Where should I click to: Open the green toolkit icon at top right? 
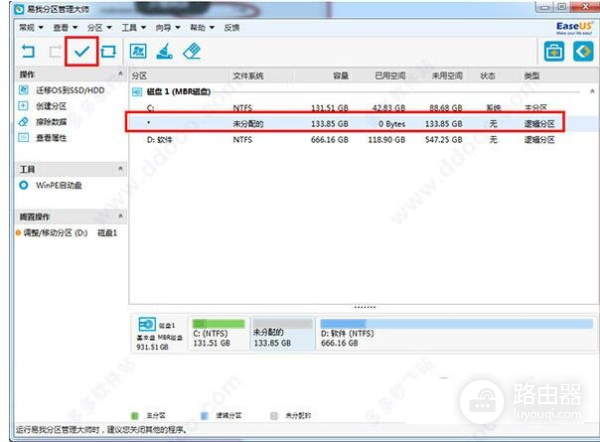551,50
